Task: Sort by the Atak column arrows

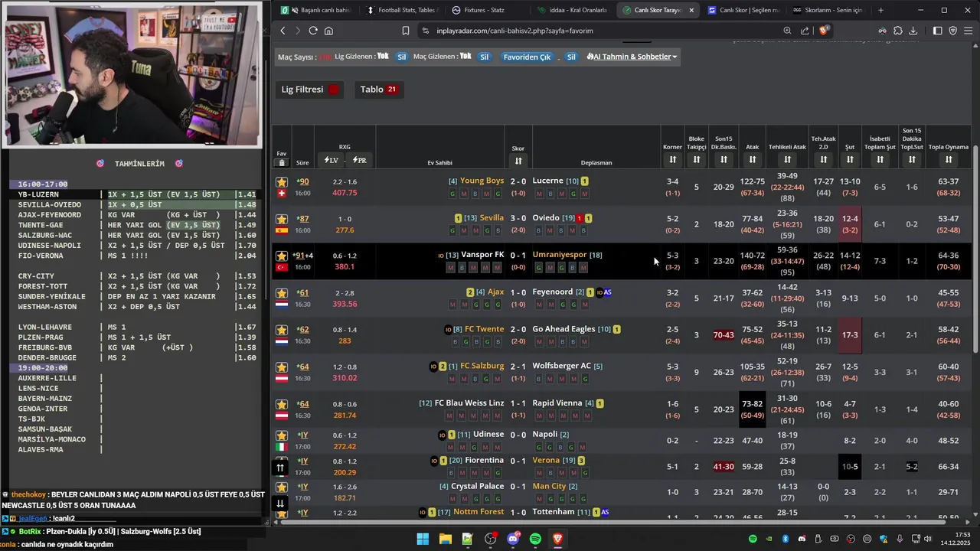Action: point(753,159)
